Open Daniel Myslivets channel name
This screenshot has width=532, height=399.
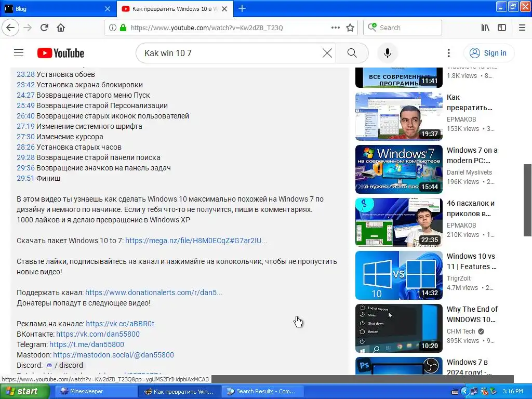pyautogui.click(x=469, y=172)
